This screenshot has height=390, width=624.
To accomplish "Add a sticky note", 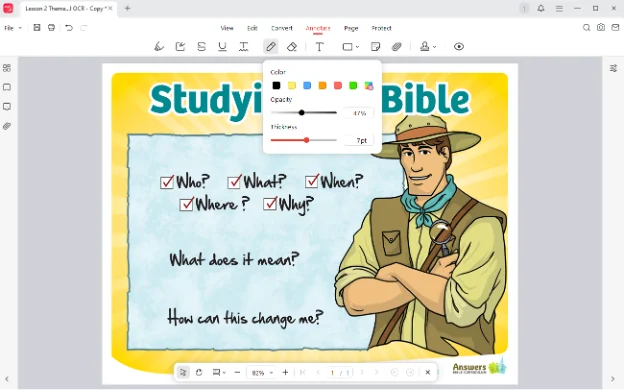I will pyautogui.click(x=375, y=47).
